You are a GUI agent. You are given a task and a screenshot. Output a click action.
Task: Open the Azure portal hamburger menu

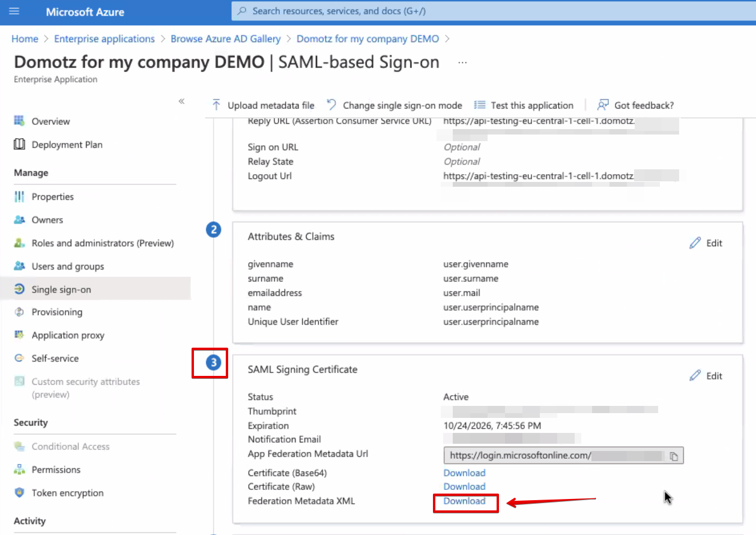click(x=14, y=11)
